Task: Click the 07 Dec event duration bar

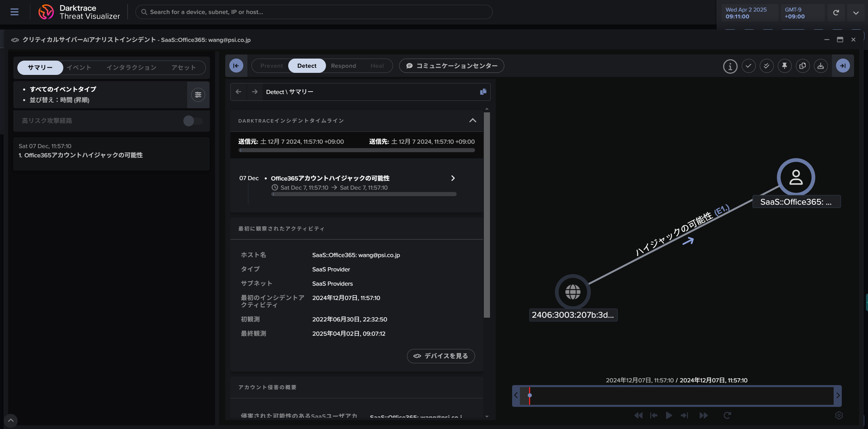Action: [364, 194]
